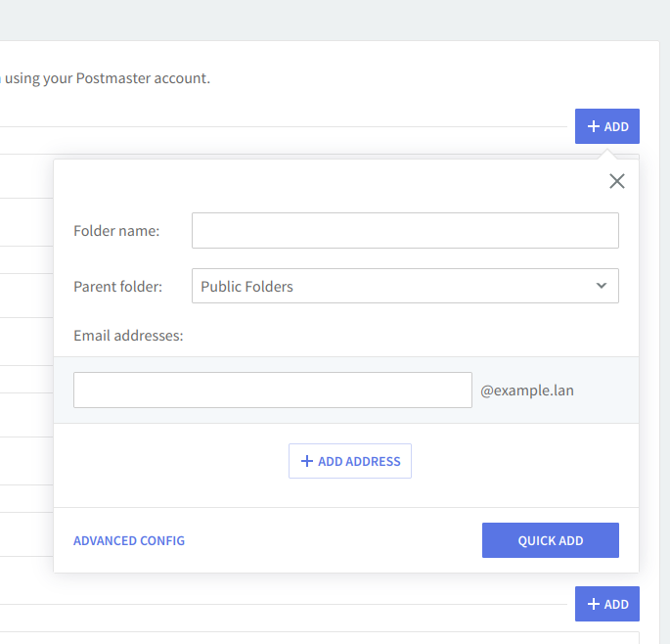This screenshot has width=670, height=644.
Task: Click the chevron arrow in Parent folder
Action: pos(601,286)
